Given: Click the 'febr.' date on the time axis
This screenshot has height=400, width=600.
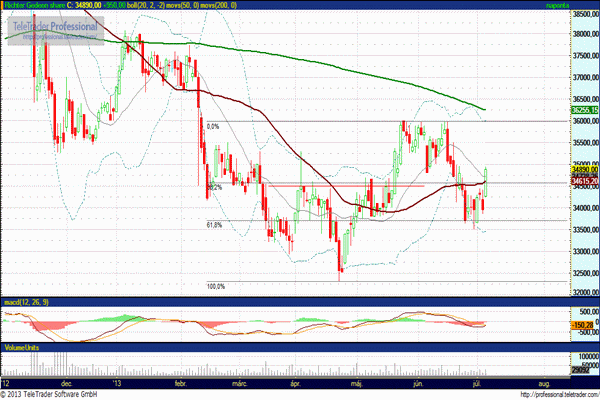Looking at the screenshot, I should 181,382.
